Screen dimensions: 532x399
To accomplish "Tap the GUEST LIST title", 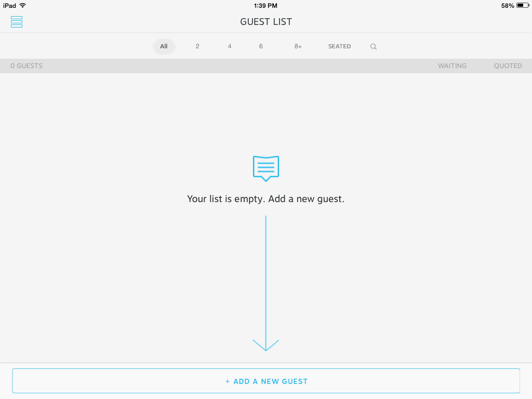I will (x=266, y=22).
